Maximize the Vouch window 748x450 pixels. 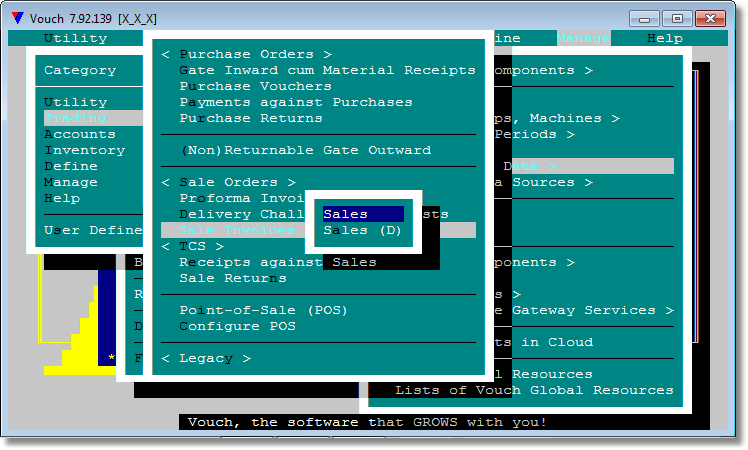coord(677,19)
